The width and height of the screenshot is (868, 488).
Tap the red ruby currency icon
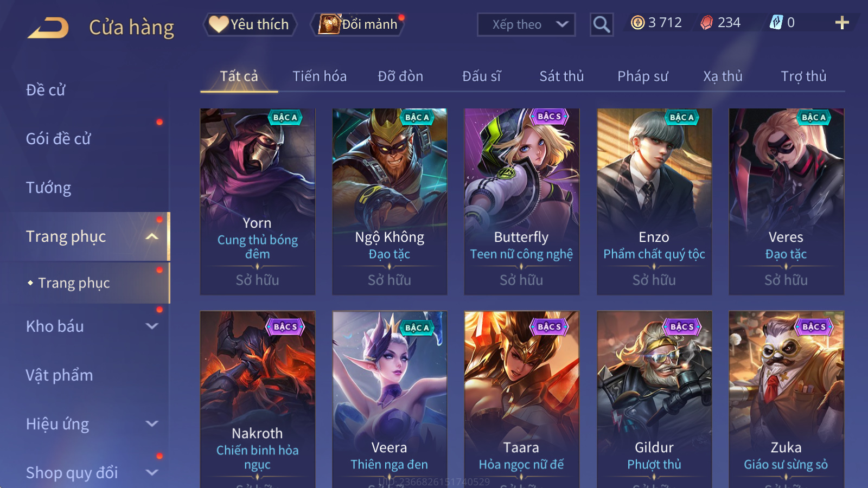pyautogui.click(x=706, y=23)
